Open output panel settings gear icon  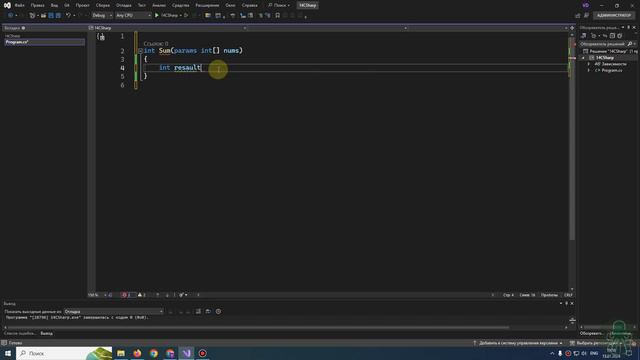[x=218, y=311]
